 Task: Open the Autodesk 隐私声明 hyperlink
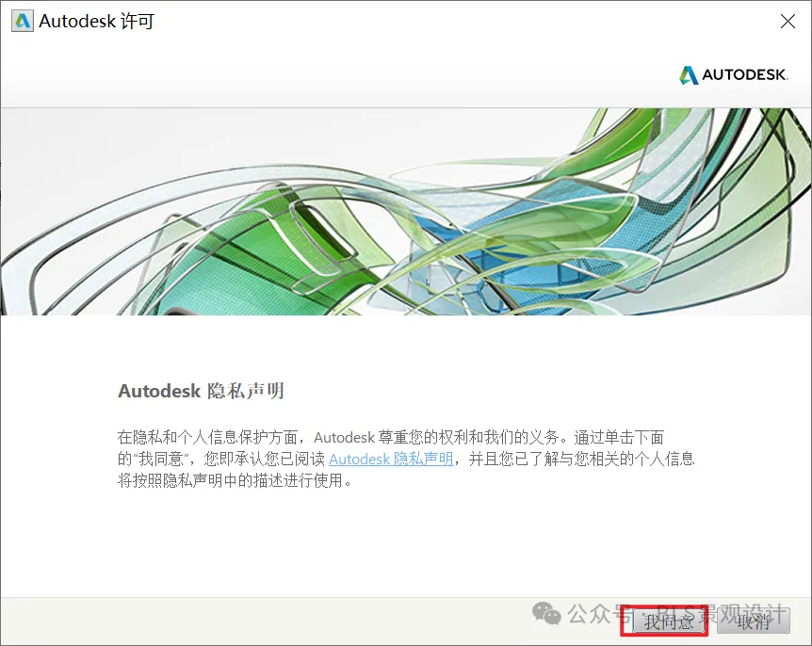tap(391, 460)
